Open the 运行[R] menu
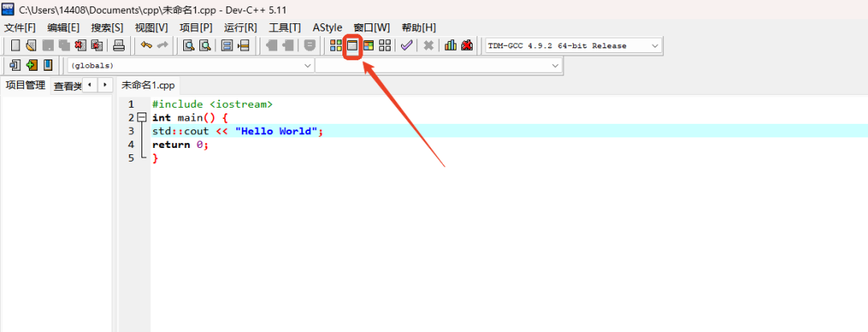The width and height of the screenshot is (868, 332). coord(240,27)
